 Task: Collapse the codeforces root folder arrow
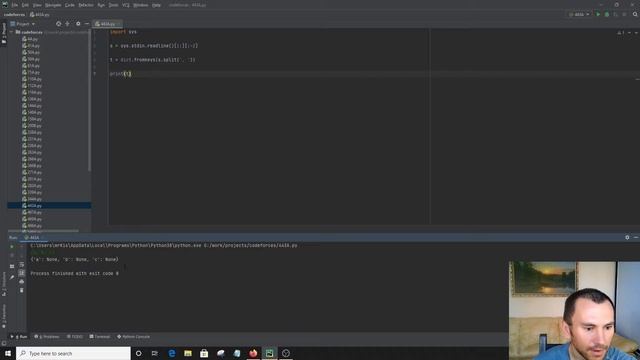coord(12,32)
